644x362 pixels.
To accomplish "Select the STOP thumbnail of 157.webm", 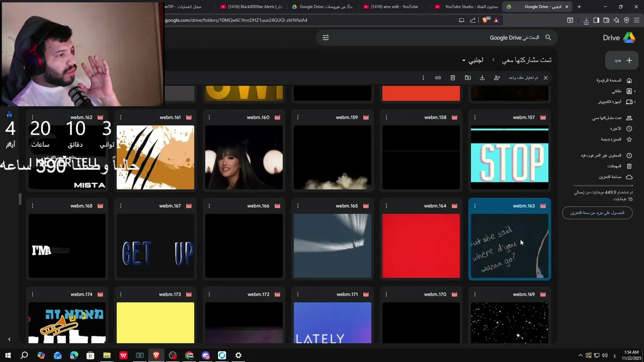I will click(510, 157).
